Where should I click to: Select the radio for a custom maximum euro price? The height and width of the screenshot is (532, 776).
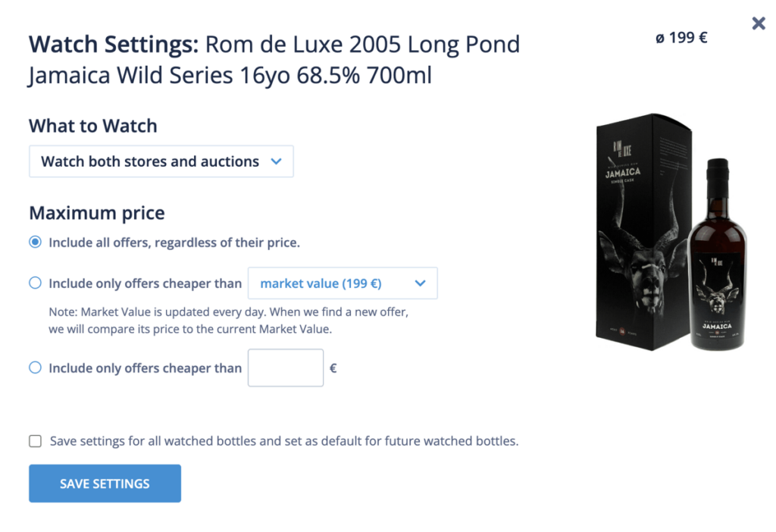tap(35, 368)
